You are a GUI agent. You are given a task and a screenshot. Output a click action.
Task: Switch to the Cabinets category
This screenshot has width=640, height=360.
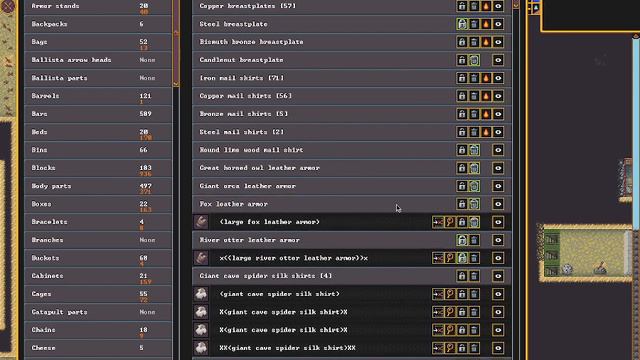pyautogui.click(x=98, y=276)
